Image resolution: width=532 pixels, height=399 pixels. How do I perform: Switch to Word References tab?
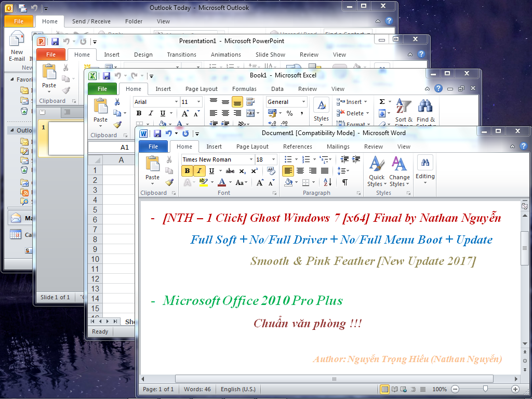click(298, 147)
